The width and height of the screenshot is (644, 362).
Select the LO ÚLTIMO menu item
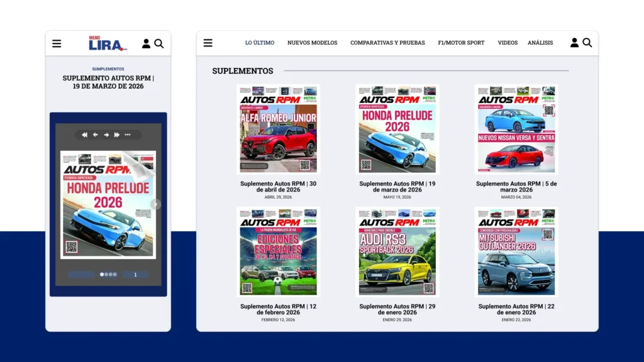click(x=260, y=43)
